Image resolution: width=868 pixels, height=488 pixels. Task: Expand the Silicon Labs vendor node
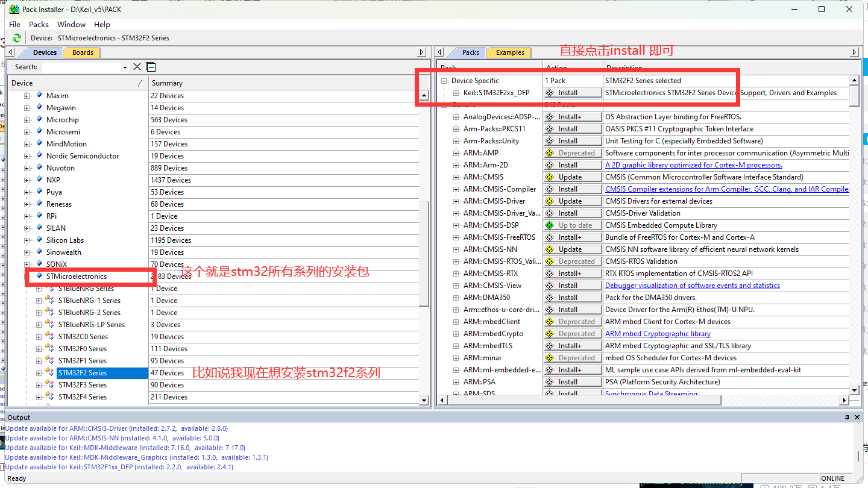point(27,240)
